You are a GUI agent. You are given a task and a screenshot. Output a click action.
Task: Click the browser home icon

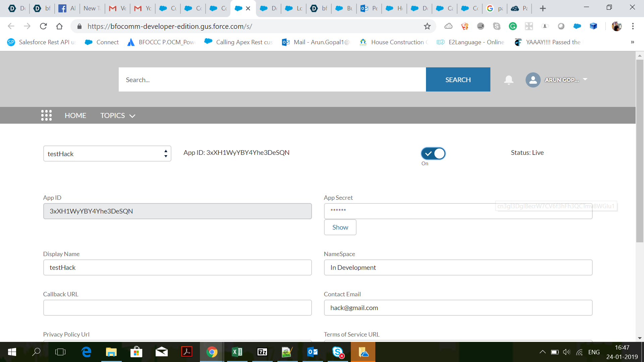pyautogui.click(x=59, y=26)
